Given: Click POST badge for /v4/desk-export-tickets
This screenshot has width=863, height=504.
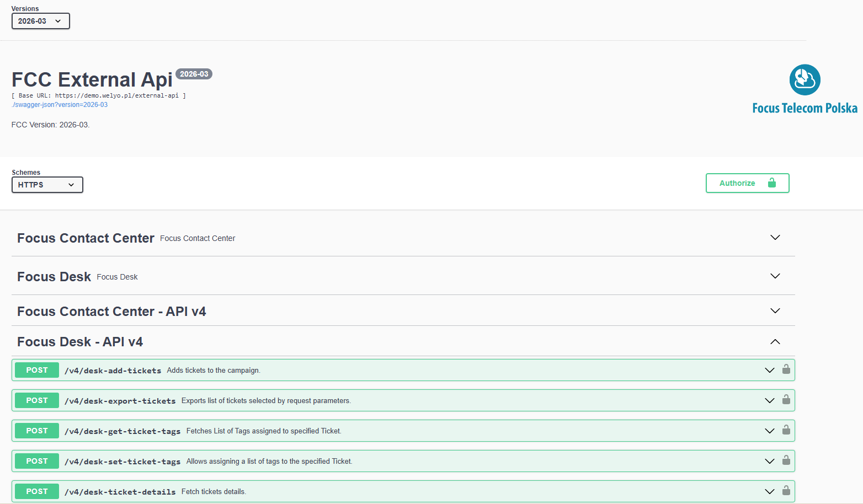Looking at the screenshot, I should (37, 400).
